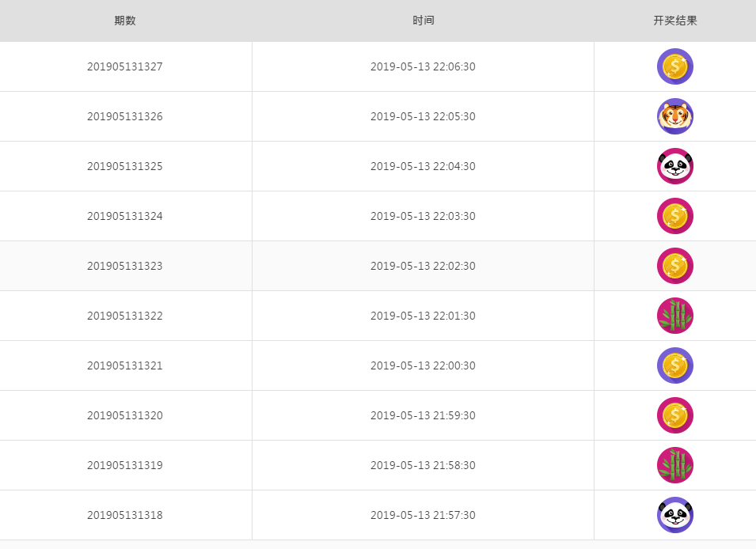Select draw number 201905131323
This screenshot has height=549, width=756.
pos(125,266)
